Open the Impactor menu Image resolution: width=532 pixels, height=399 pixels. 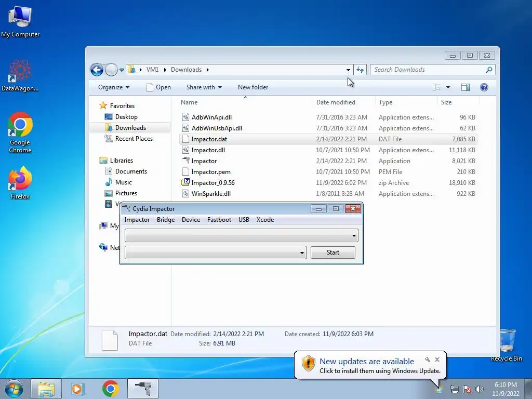click(x=137, y=220)
